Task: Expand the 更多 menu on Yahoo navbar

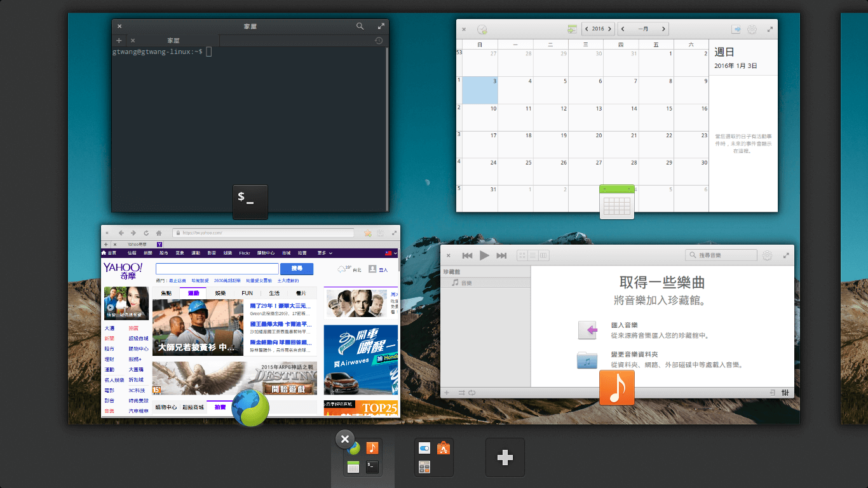Action: tap(320, 253)
